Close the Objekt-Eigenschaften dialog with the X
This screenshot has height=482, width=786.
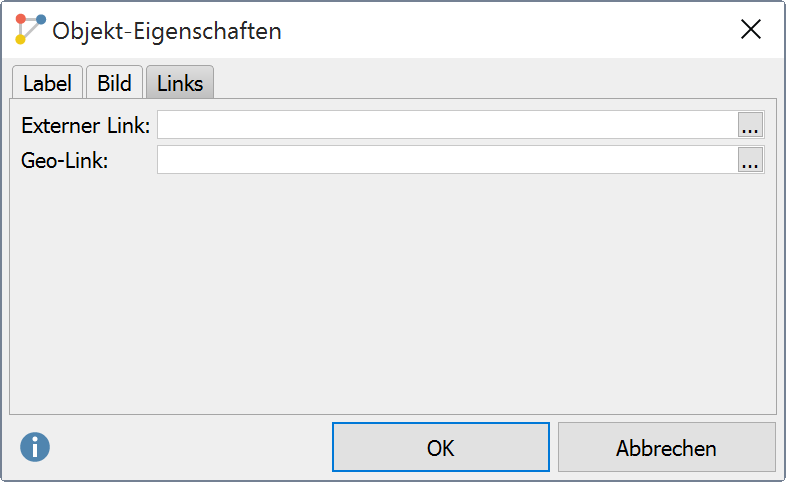pos(751,29)
